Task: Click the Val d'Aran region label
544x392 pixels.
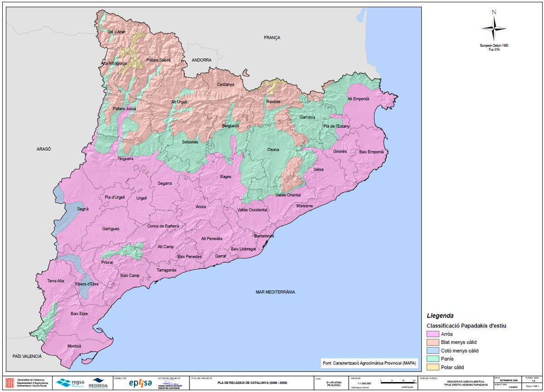Action: [117, 32]
